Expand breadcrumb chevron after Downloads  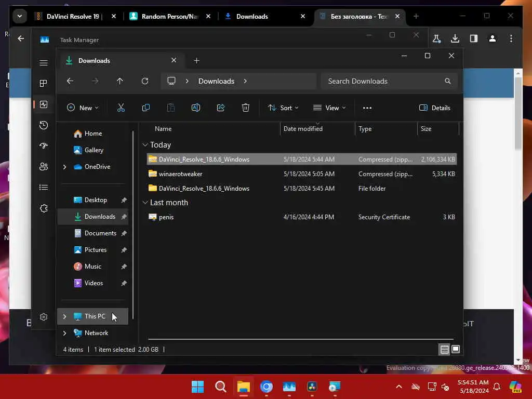tap(245, 81)
